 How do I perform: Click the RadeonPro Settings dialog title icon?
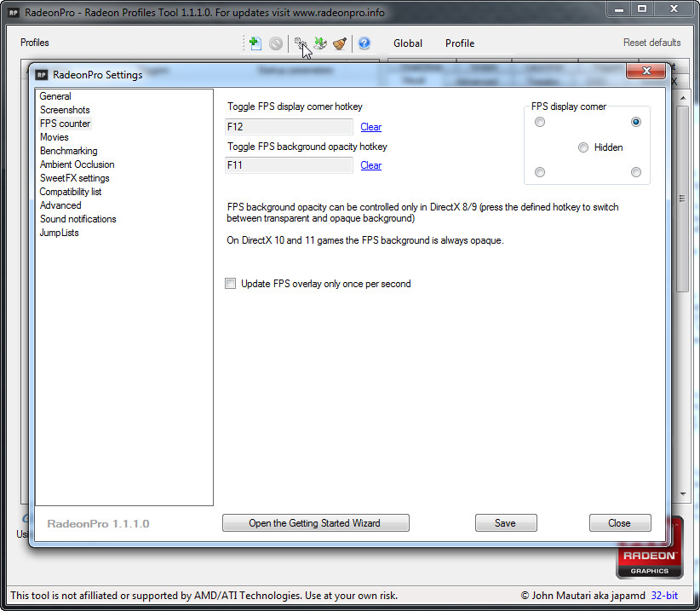coord(42,75)
